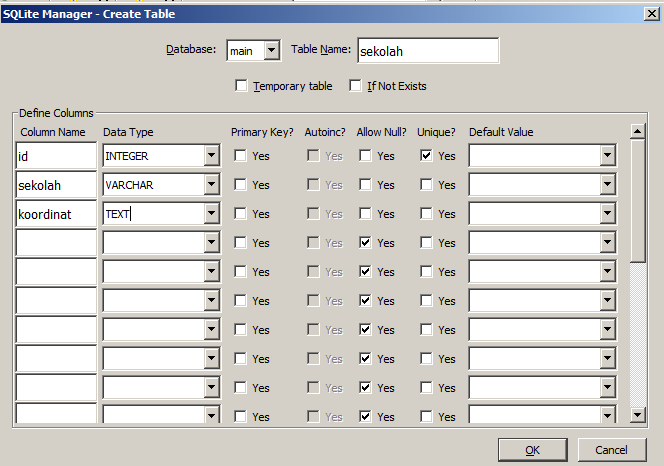Enable the Temporary table checkbox
The width and height of the screenshot is (664, 466).
[x=241, y=86]
